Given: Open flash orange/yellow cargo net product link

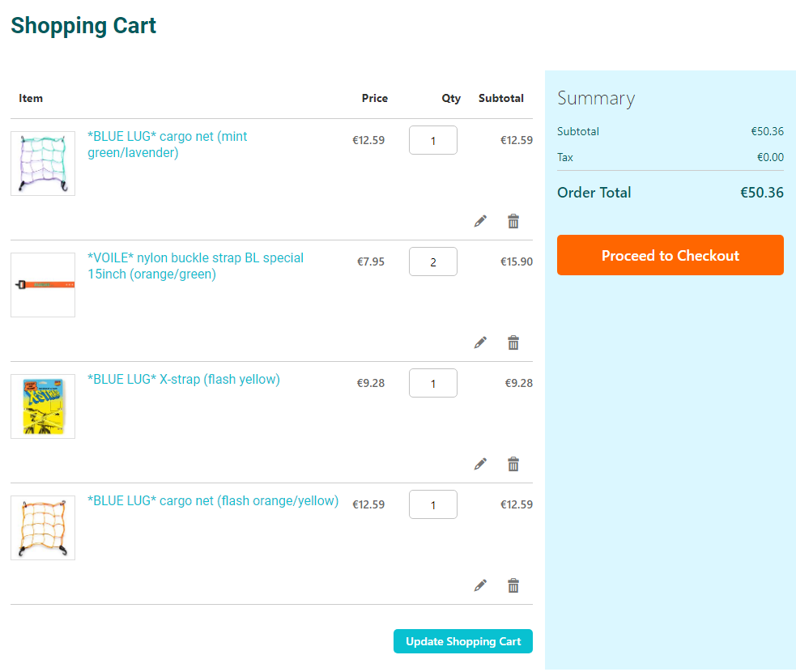Looking at the screenshot, I should coord(212,500).
